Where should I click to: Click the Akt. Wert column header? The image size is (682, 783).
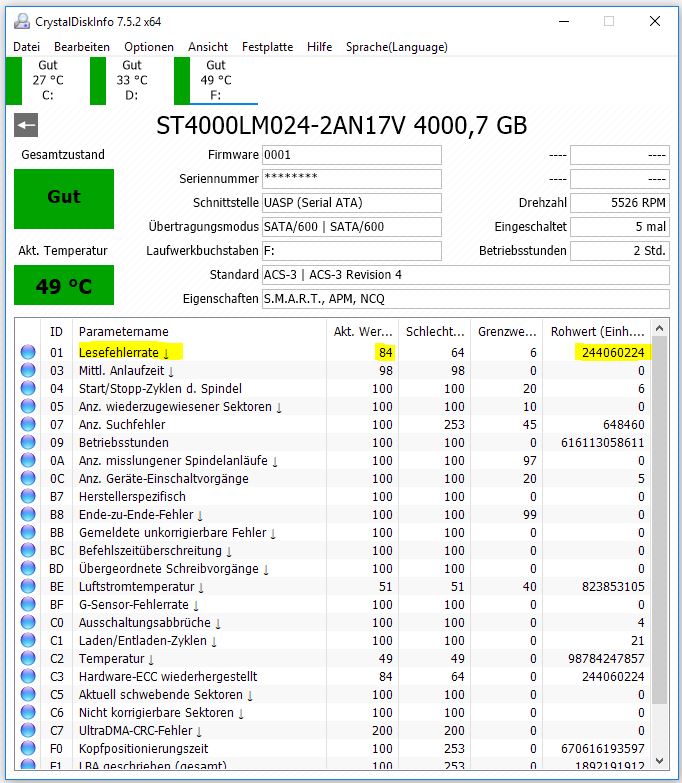(362, 331)
